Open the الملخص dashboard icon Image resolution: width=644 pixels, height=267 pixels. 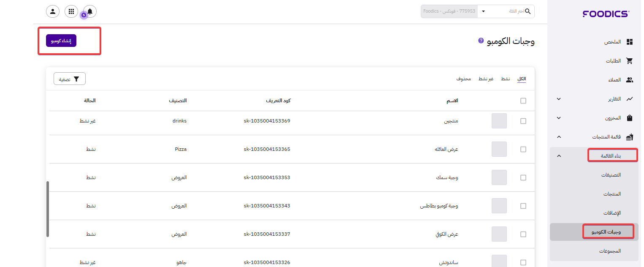pos(630,42)
